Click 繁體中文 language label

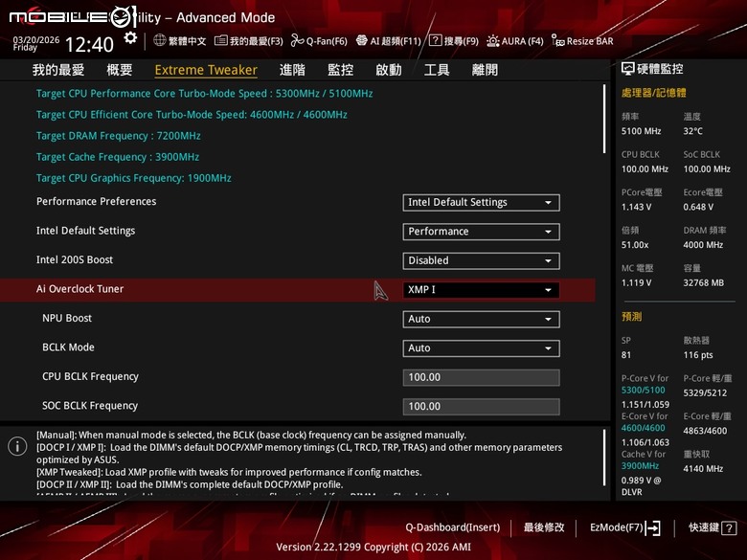tap(187, 41)
